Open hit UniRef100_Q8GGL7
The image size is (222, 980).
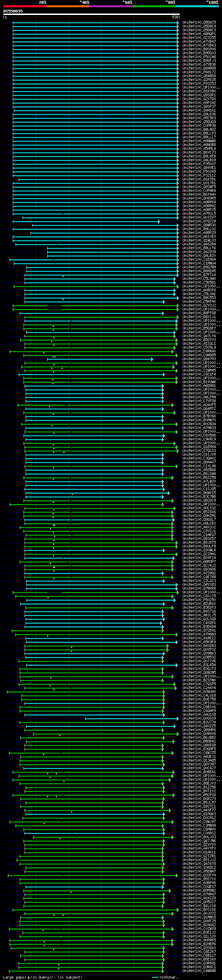pos(199,520)
